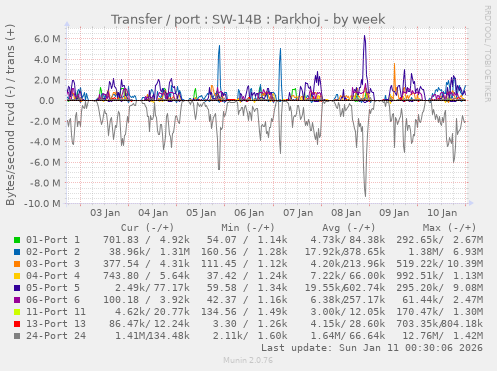Select the '05-Port 5' legend label
The width and height of the screenshot is (497, 371).
pyautogui.click(x=53, y=288)
